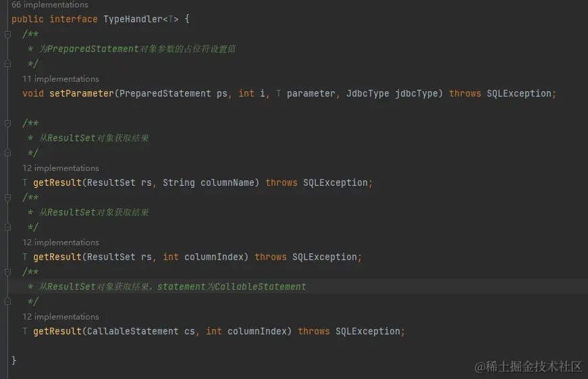The width and height of the screenshot is (588, 379).
Task: Place the cursor on SQLException in the setParameter line
Action: [x=518, y=93]
